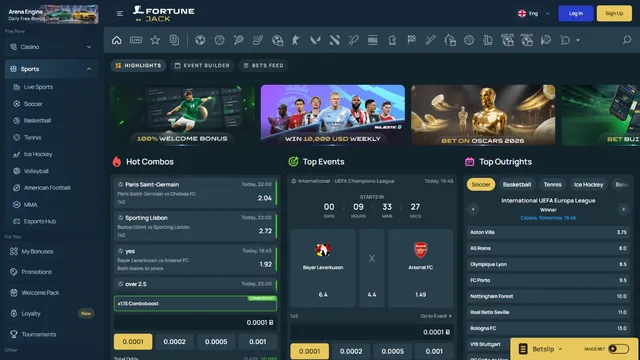Open the 100% Welcome Bonus banner
The image size is (640, 360).
click(182, 115)
